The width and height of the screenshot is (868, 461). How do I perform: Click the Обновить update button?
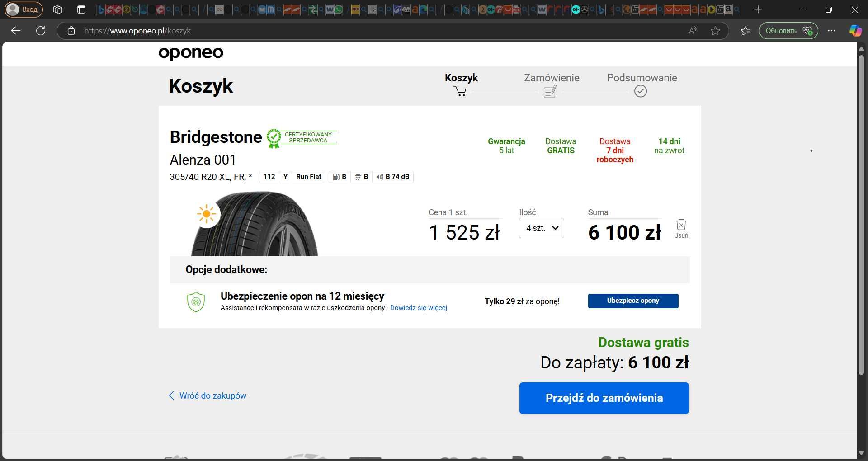point(788,31)
